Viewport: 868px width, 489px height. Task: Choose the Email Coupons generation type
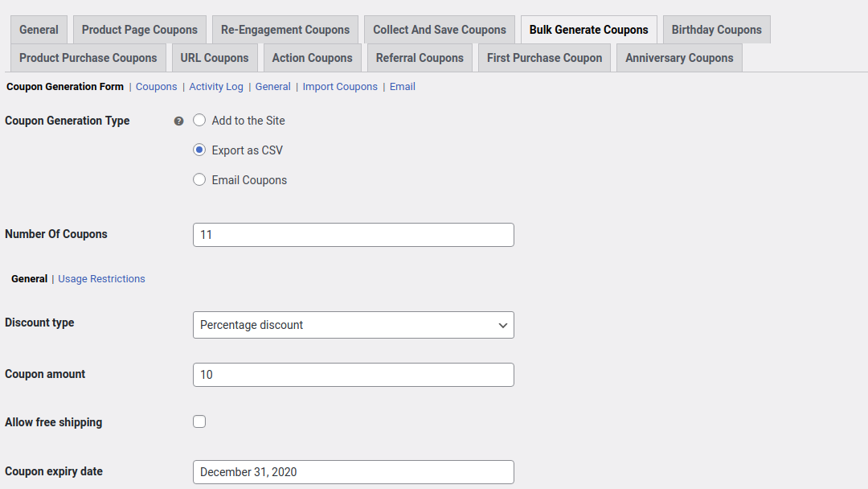[x=199, y=179]
